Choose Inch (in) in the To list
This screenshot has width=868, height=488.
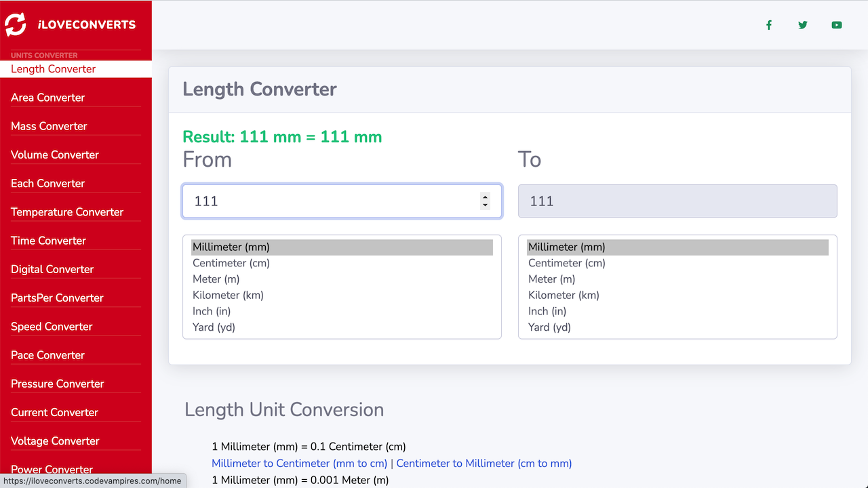click(547, 311)
